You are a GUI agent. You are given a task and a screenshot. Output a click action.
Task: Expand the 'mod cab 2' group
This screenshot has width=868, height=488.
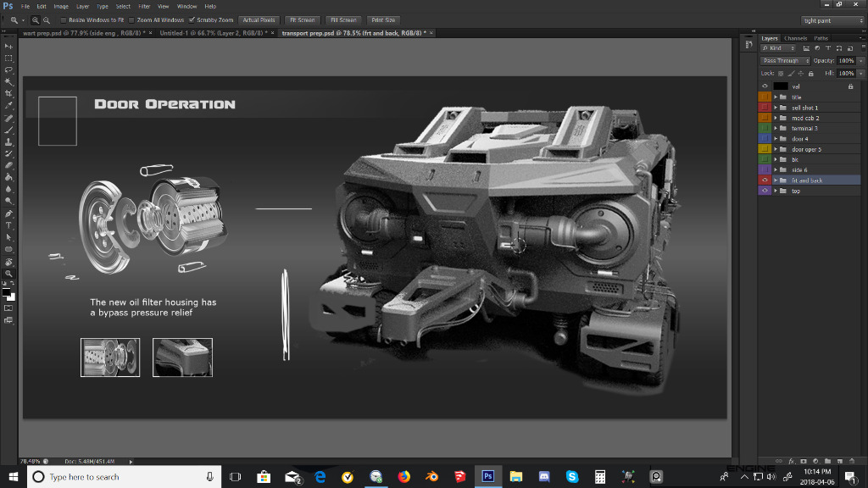coord(776,118)
